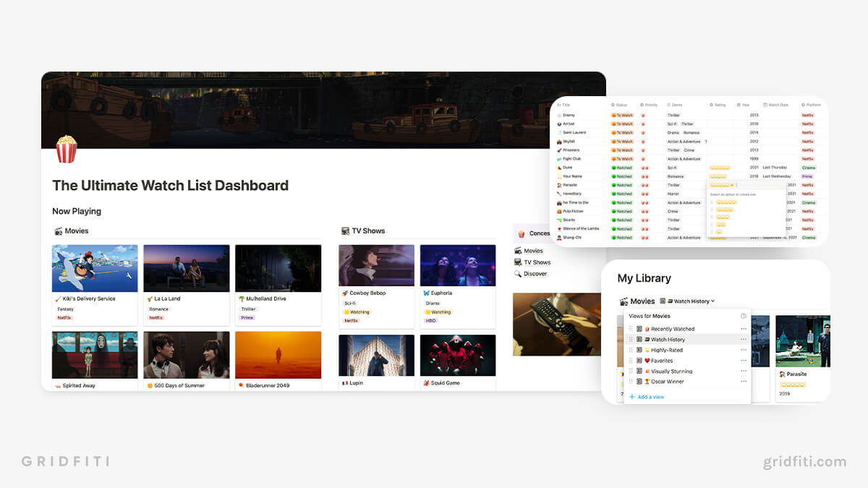The image size is (868, 488).
Task: Click the drag handle next to Favorites view
Action: (631, 361)
